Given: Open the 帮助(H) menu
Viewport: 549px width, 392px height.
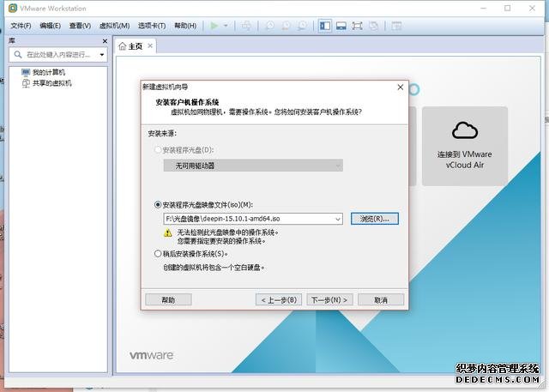Looking at the screenshot, I should pyautogui.click(x=185, y=26).
